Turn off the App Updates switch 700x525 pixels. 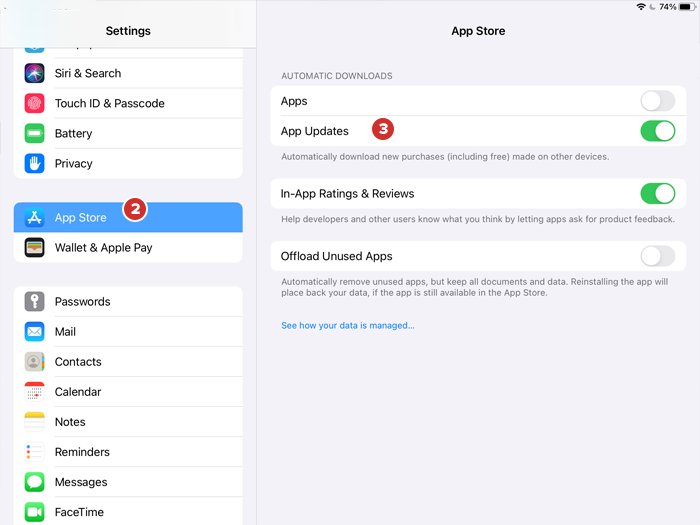[x=657, y=131]
